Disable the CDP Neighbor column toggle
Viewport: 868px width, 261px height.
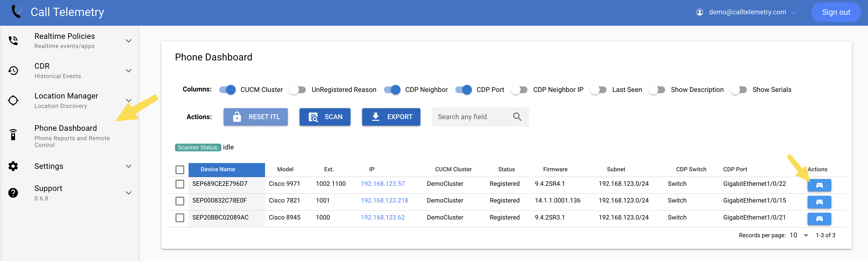(392, 90)
